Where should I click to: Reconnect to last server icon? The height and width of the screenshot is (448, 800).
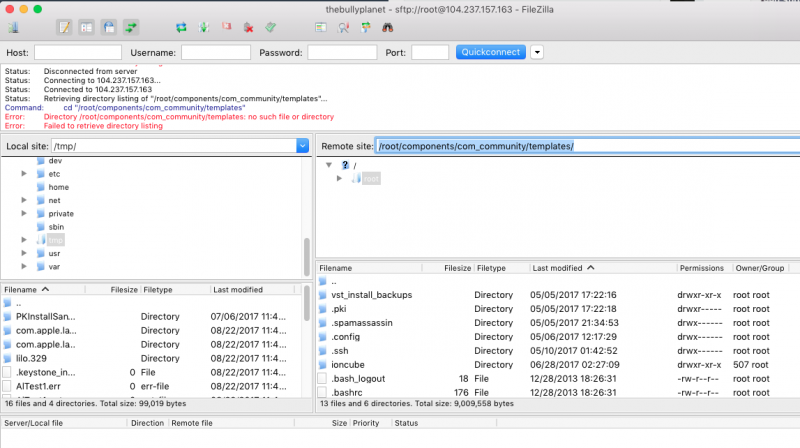[270, 28]
